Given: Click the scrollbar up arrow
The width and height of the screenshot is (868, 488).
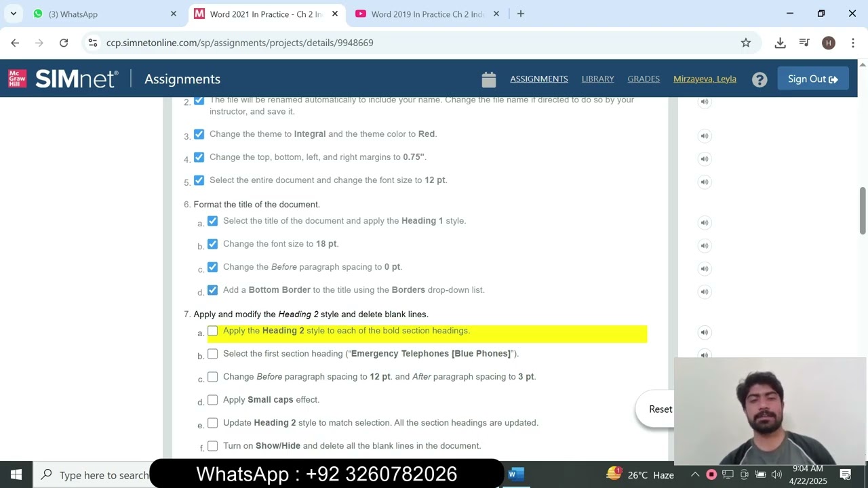Looking at the screenshot, I should [863, 64].
